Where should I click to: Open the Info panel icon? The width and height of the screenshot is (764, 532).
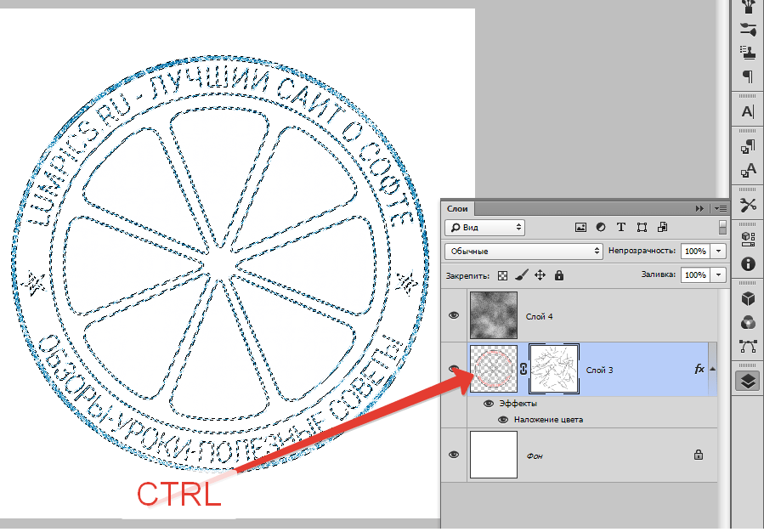748,264
